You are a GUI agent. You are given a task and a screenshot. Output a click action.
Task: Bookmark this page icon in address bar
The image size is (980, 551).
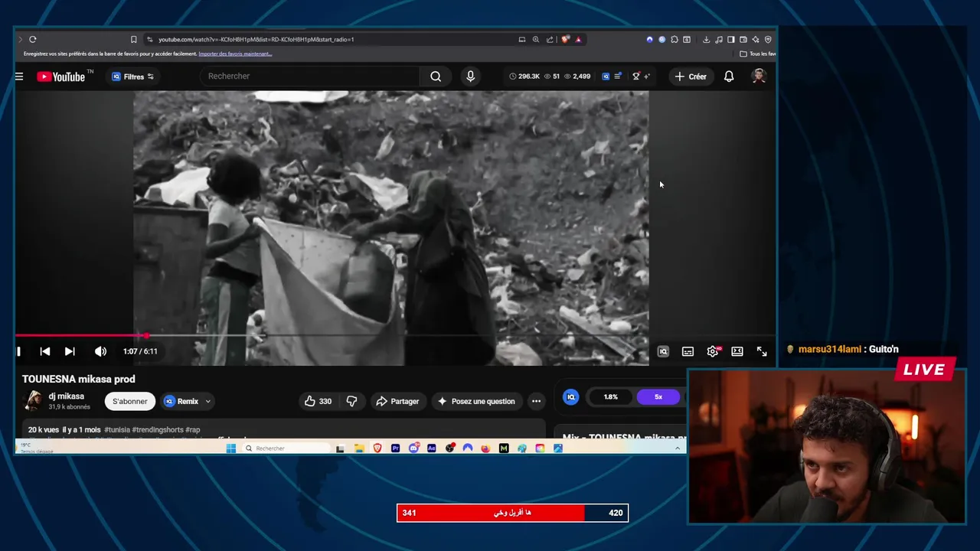click(133, 39)
